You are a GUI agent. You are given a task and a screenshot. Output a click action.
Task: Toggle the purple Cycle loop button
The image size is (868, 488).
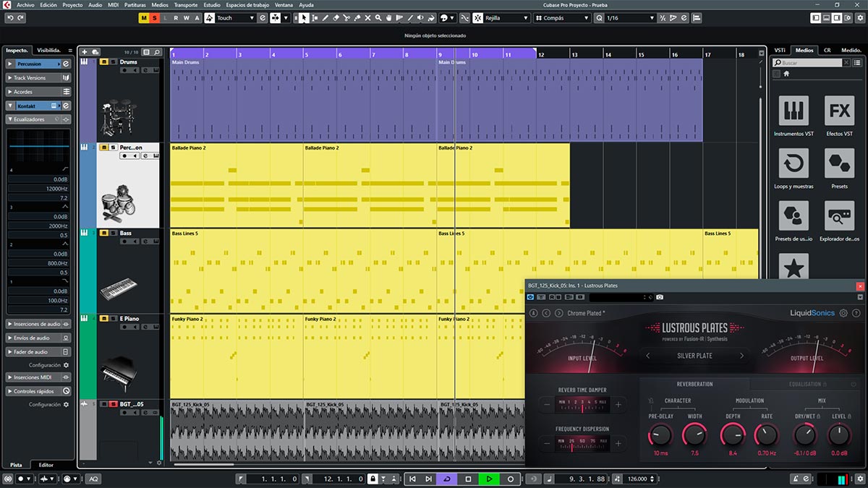447,479
